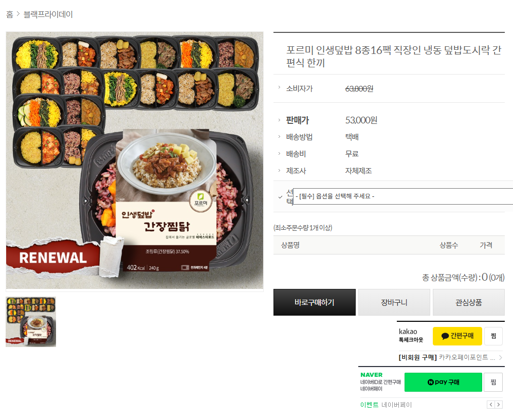This screenshot has height=420, width=513.
Task: Save product with 관심상품 wishlist button
Action: [x=468, y=302]
